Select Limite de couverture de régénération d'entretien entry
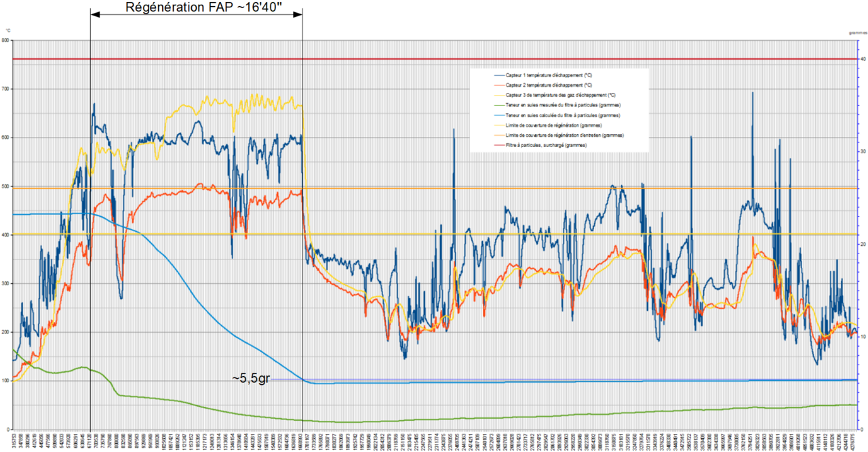This screenshot has width=868, height=452. (566, 136)
